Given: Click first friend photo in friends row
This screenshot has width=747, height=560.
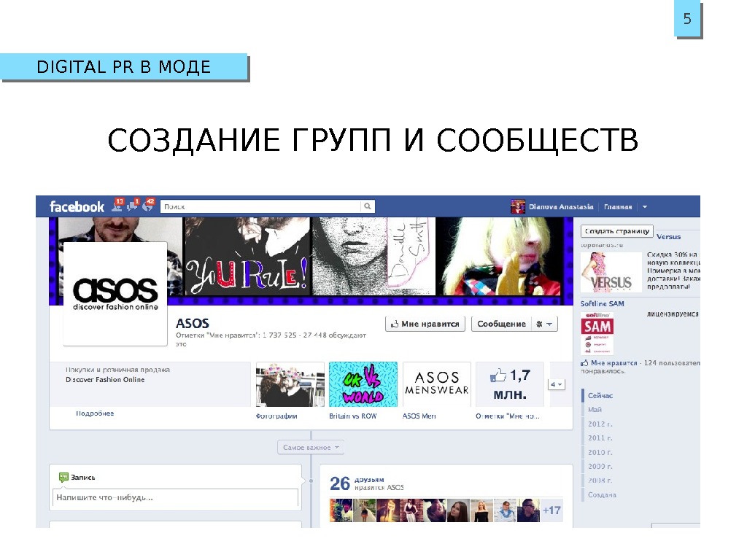Looking at the screenshot, I should pos(341,510).
